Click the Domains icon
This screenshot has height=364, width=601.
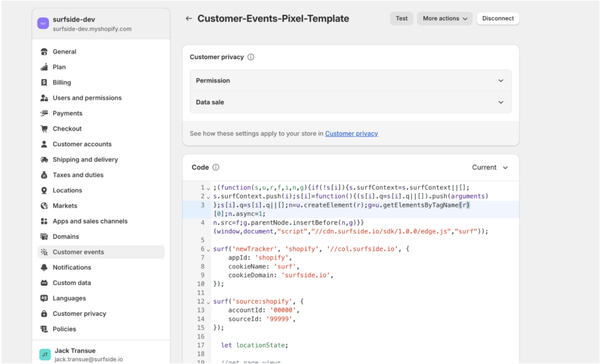(44, 237)
